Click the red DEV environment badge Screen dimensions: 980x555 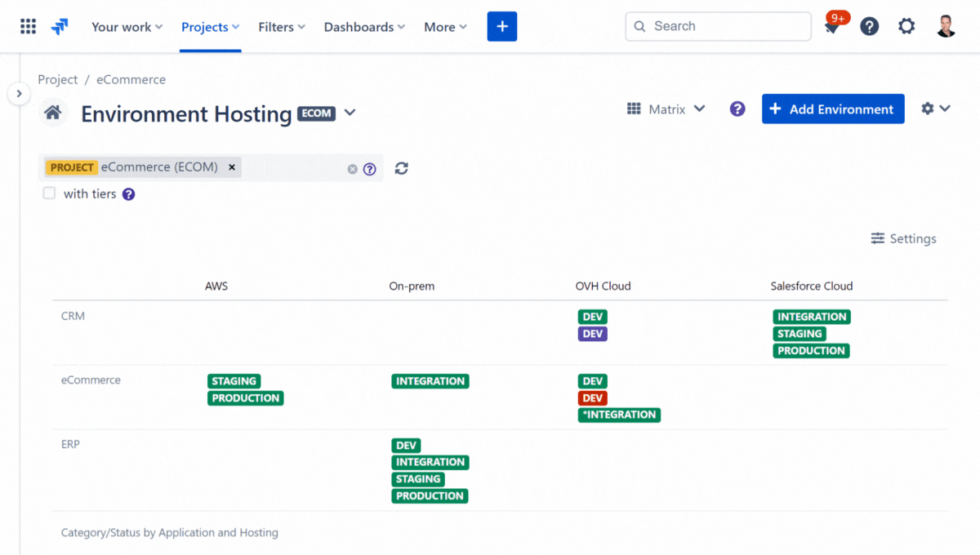[x=592, y=398]
